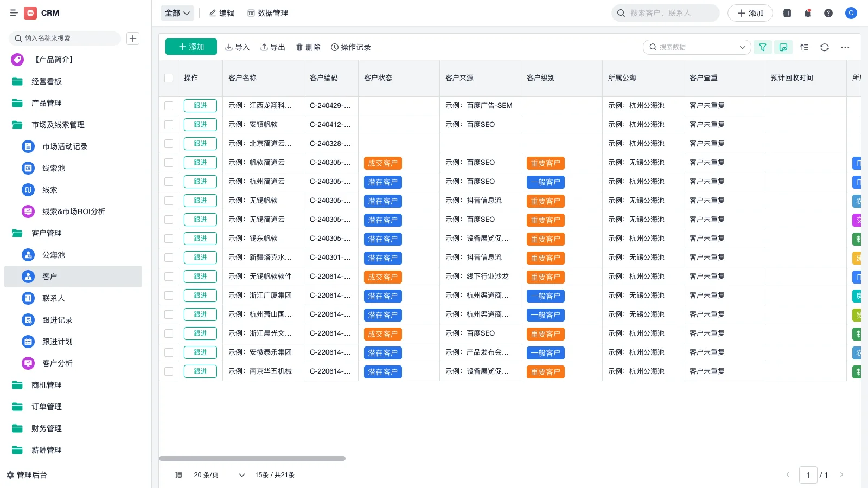Open the 全部 view dropdown
This screenshot has width=868, height=488.
(x=177, y=13)
